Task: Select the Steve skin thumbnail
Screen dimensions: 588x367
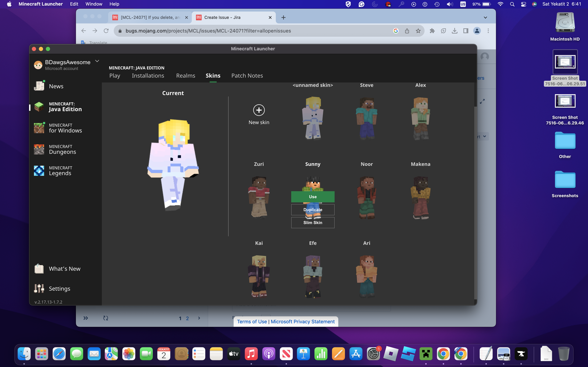Action: tap(366, 118)
